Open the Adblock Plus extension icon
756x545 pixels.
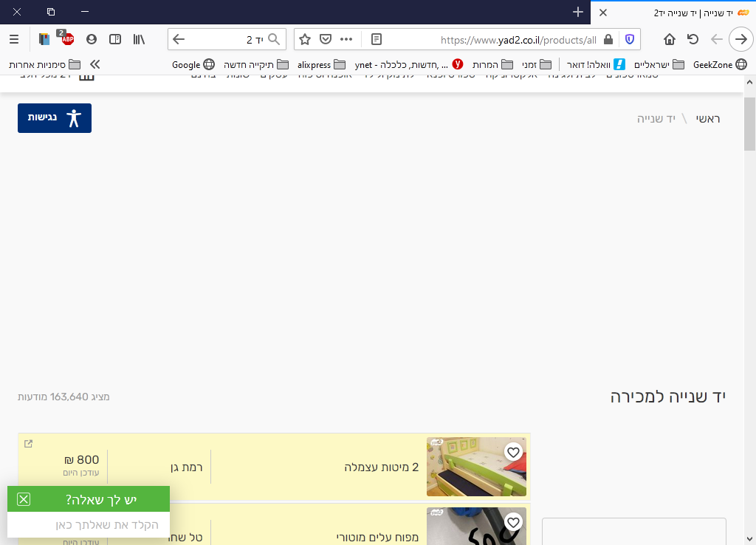pos(67,39)
